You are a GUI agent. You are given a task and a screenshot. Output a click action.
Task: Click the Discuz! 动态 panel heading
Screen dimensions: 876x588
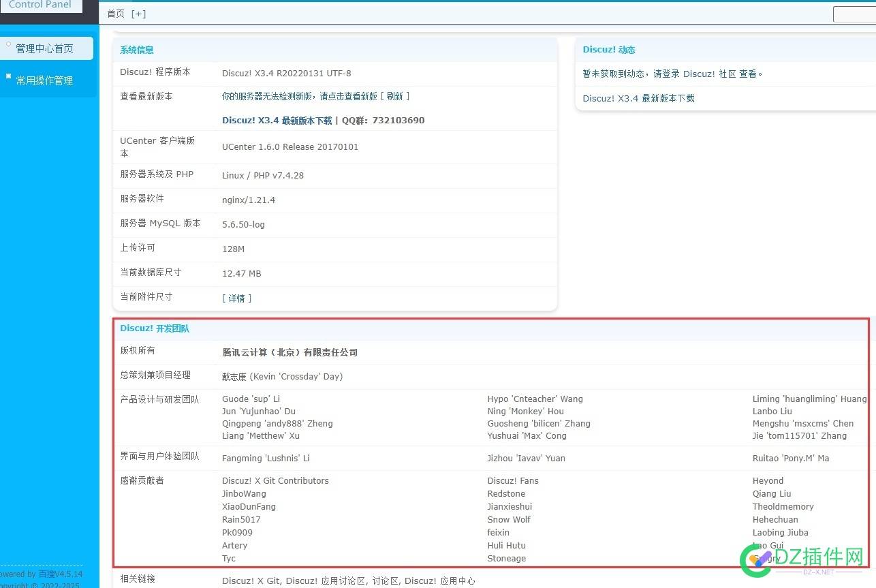609,50
